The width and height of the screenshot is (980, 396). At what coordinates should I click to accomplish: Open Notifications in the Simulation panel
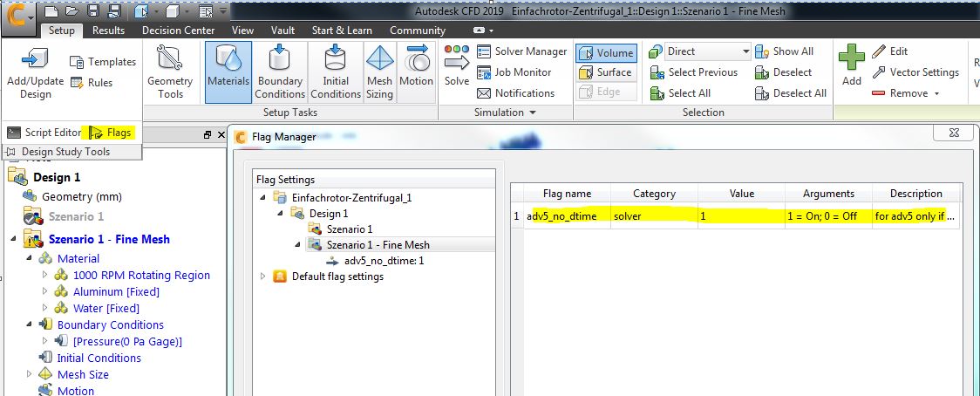click(515, 92)
